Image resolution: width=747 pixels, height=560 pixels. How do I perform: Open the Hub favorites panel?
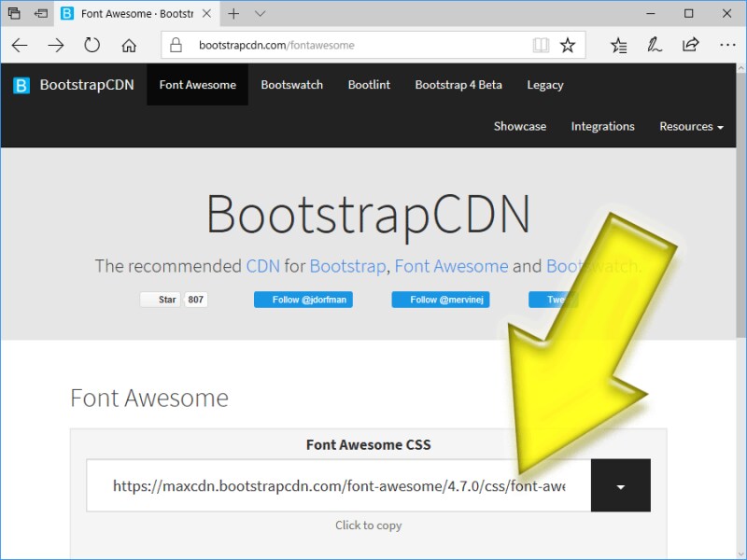point(618,45)
